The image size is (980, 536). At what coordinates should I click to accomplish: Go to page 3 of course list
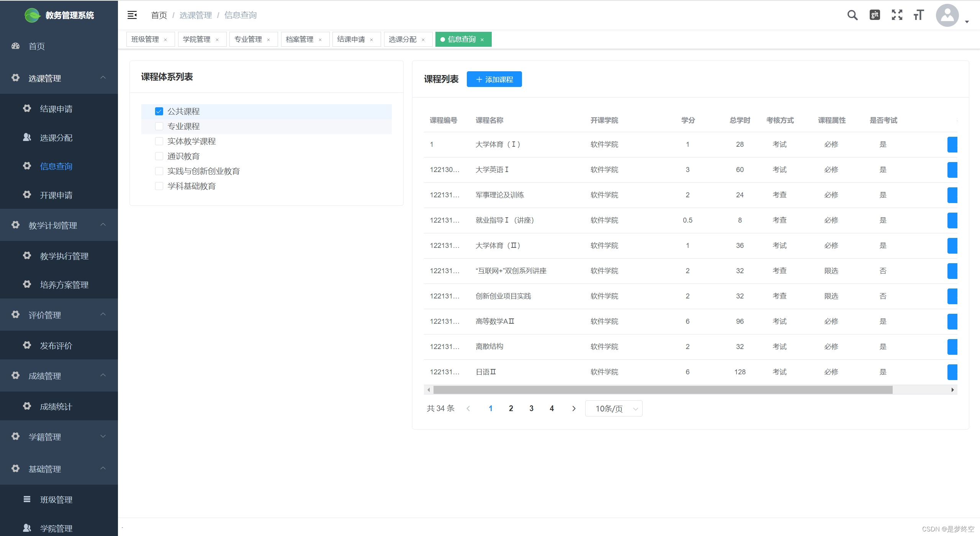pos(531,409)
